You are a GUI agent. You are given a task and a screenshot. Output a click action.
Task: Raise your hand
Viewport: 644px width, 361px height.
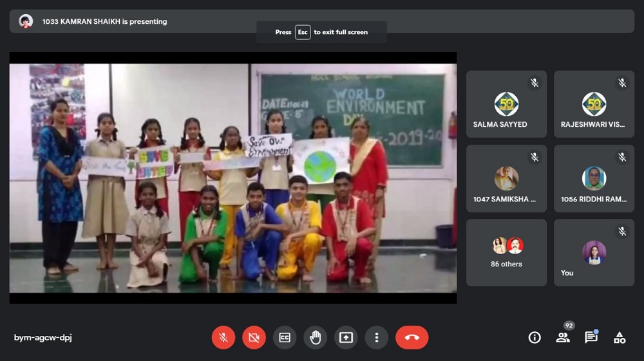pyautogui.click(x=316, y=337)
